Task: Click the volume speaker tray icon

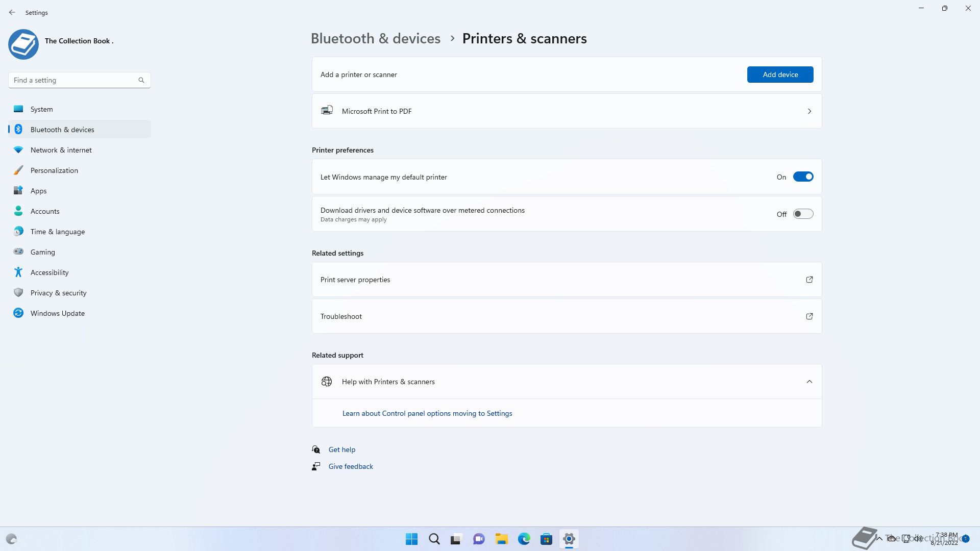Action: pos(919,538)
